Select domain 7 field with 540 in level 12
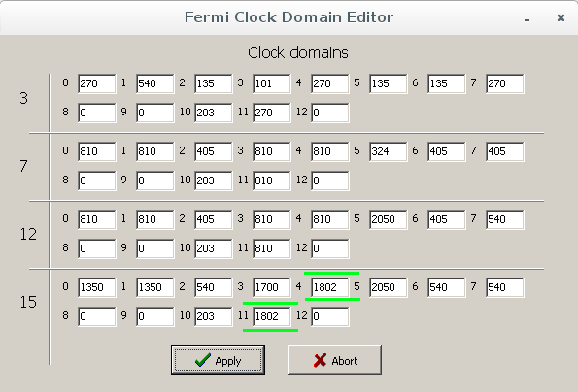578x392 pixels. click(504, 219)
